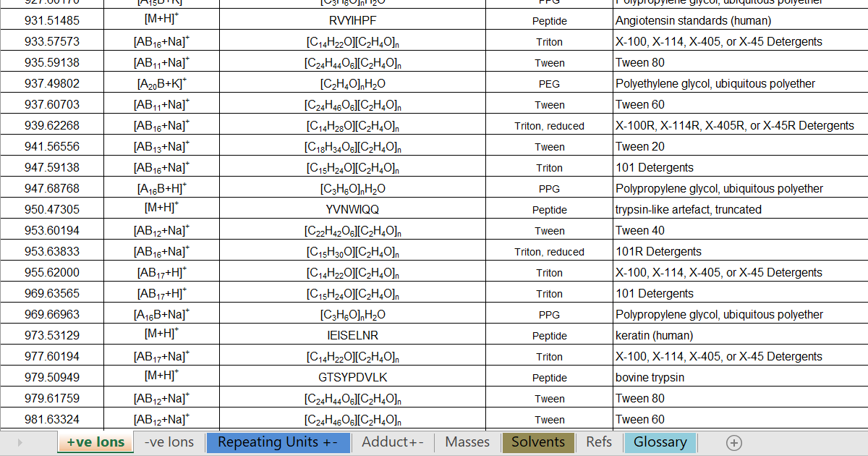Switch to the Adduct+- sheet
868x456 pixels.
click(x=391, y=442)
